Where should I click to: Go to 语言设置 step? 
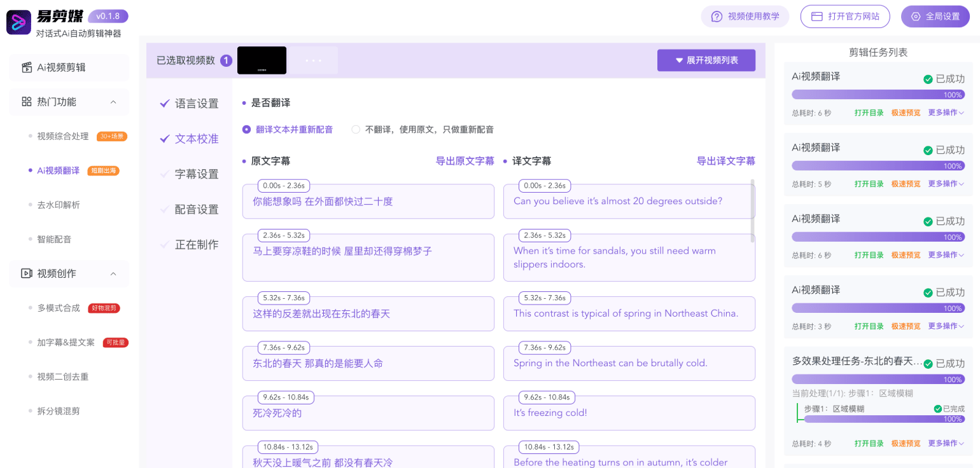(x=197, y=104)
